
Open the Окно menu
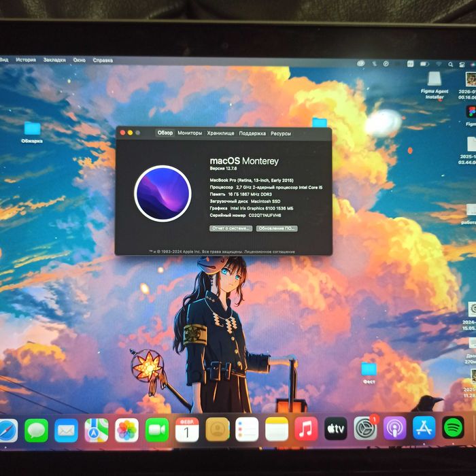[80, 60]
